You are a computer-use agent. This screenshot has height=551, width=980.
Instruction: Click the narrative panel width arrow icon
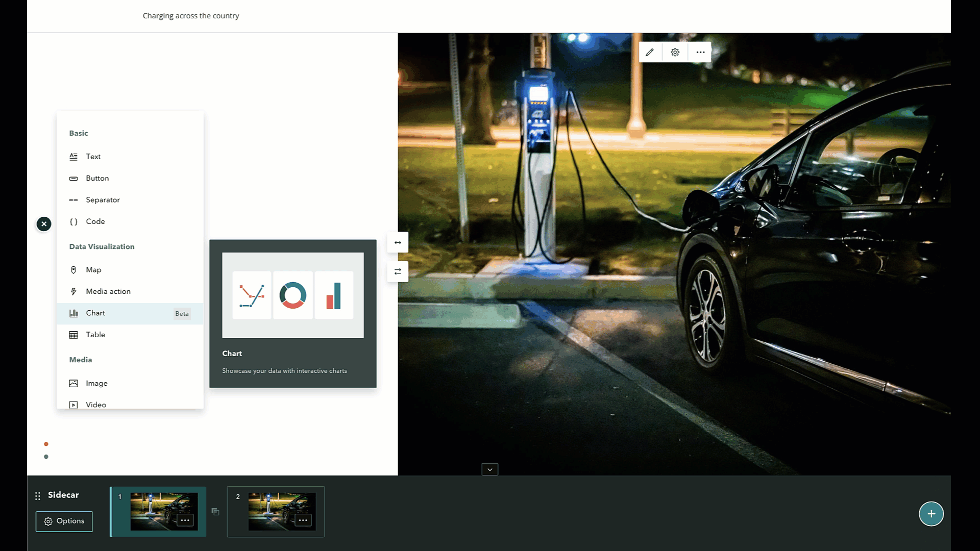[x=398, y=242]
